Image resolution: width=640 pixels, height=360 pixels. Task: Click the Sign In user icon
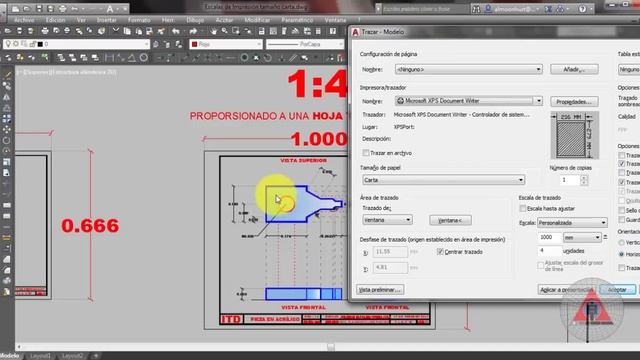click(x=488, y=9)
